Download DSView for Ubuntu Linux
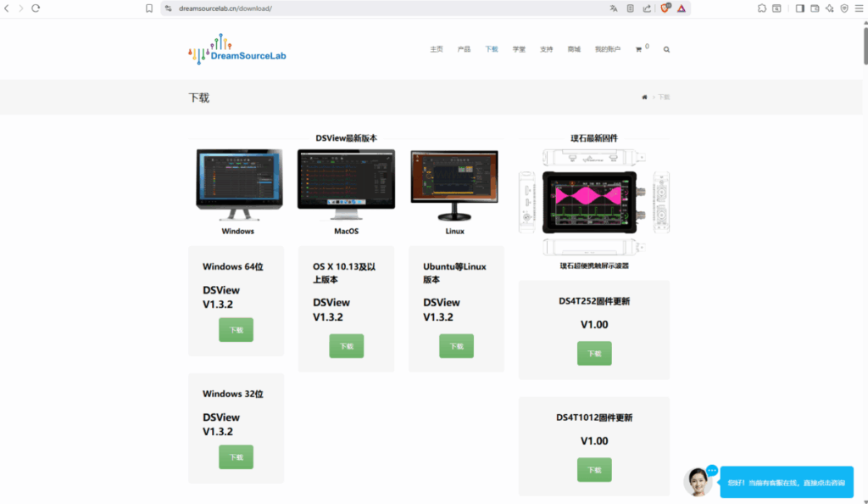This screenshot has width=868, height=504. click(457, 346)
